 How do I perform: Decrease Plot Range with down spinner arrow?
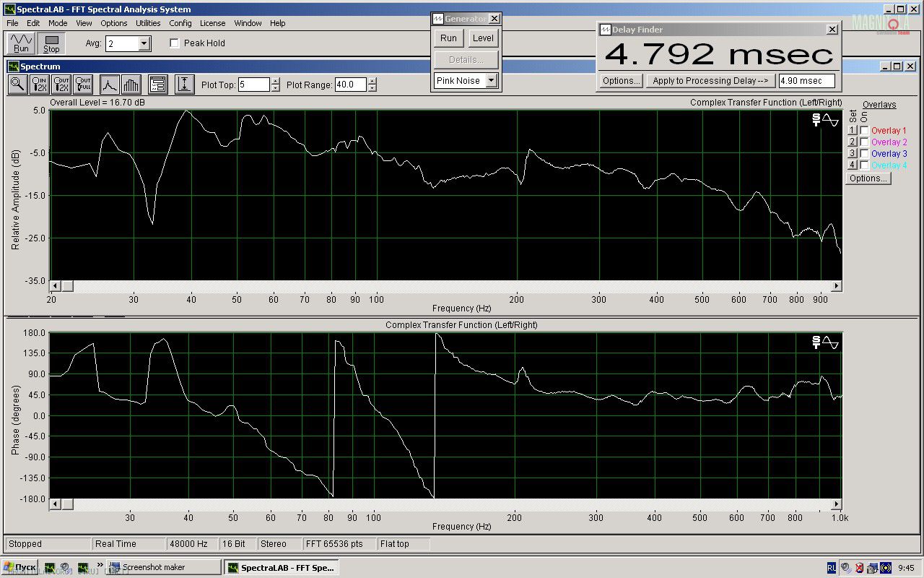click(x=372, y=88)
